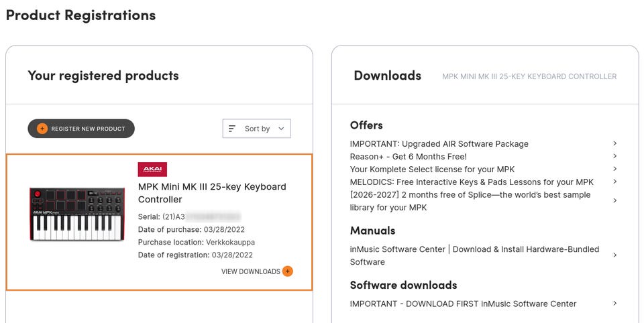The width and height of the screenshot is (644, 323).
Task: Click the Purchase location Verkkokauppa text
Action: (197, 242)
